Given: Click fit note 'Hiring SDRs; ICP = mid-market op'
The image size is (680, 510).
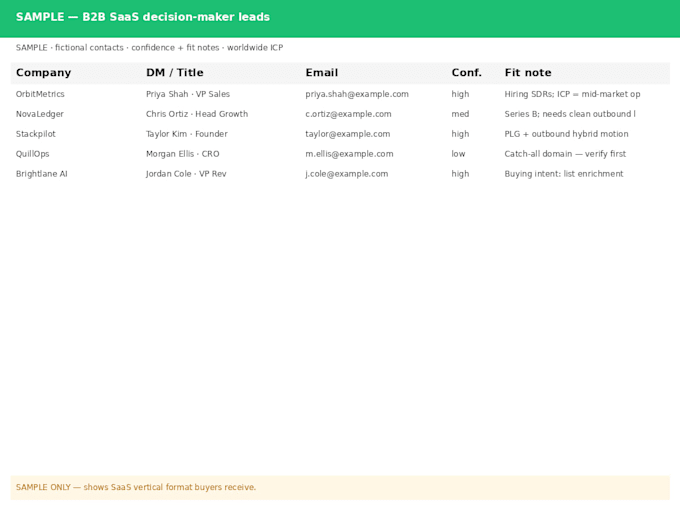Looking at the screenshot, I should tap(572, 94).
